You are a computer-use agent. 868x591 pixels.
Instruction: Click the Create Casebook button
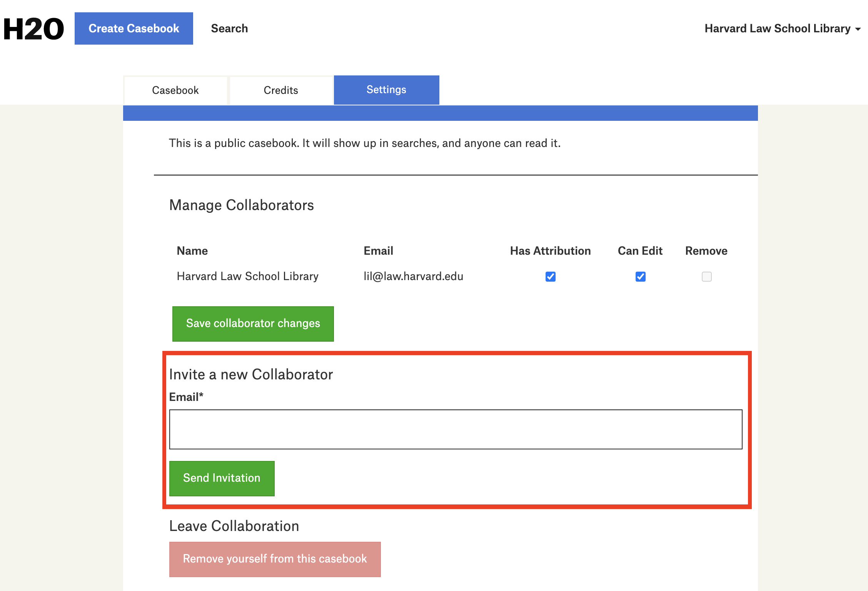(x=134, y=28)
